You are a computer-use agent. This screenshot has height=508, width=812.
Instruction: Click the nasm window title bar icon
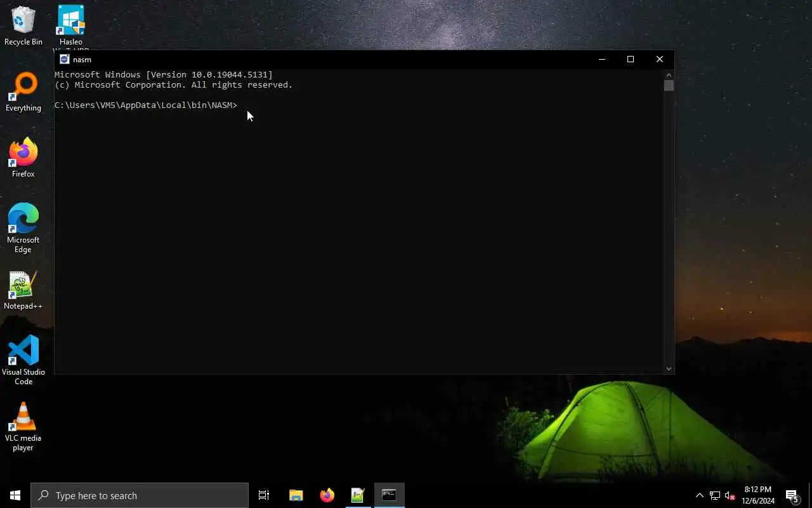tap(65, 59)
